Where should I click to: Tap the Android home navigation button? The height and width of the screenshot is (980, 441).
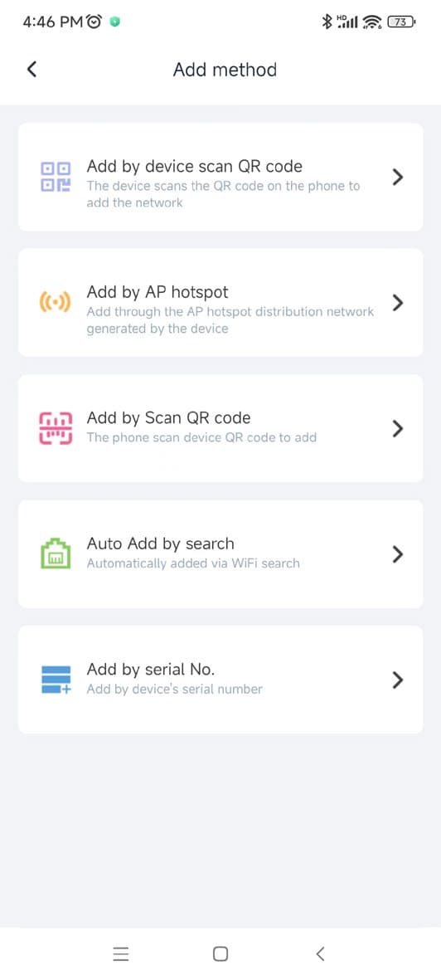[x=220, y=953]
